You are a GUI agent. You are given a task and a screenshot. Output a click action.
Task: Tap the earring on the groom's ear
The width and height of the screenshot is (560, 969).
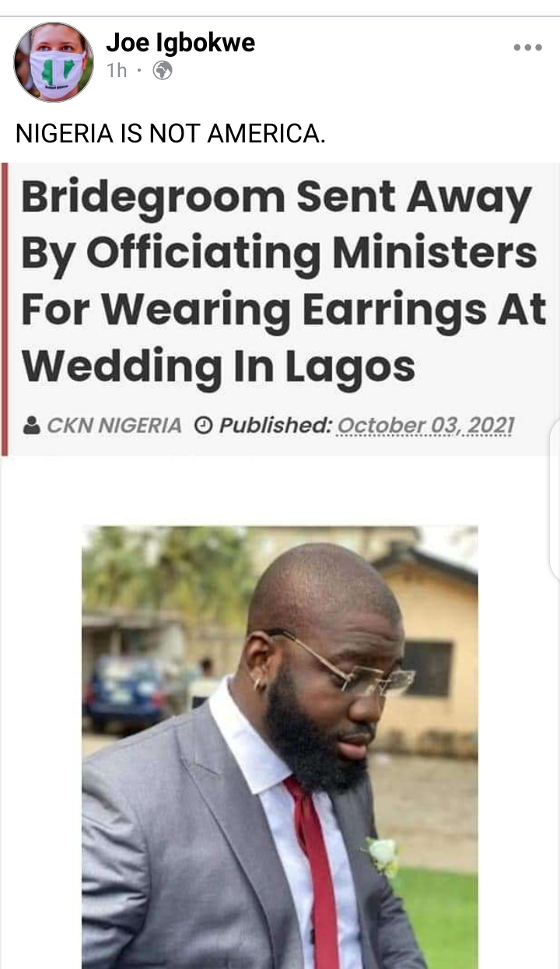[259, 684]
